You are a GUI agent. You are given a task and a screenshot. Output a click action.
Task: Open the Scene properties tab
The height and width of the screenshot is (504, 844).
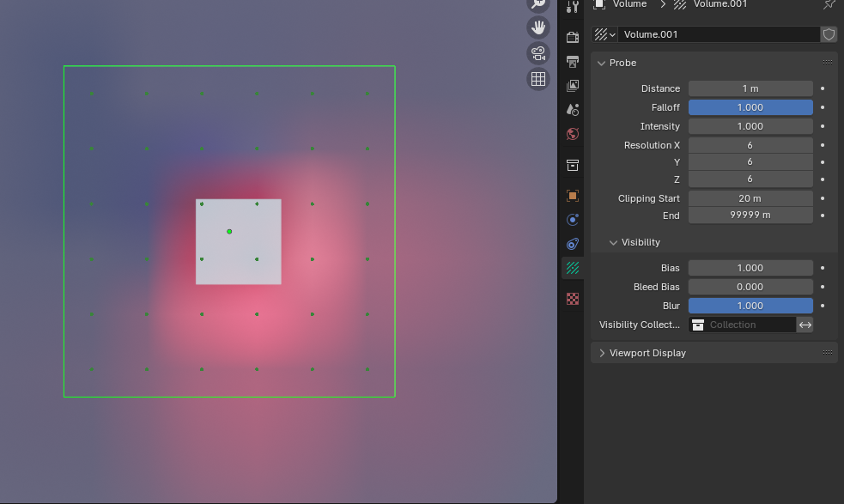coord(573,110)
